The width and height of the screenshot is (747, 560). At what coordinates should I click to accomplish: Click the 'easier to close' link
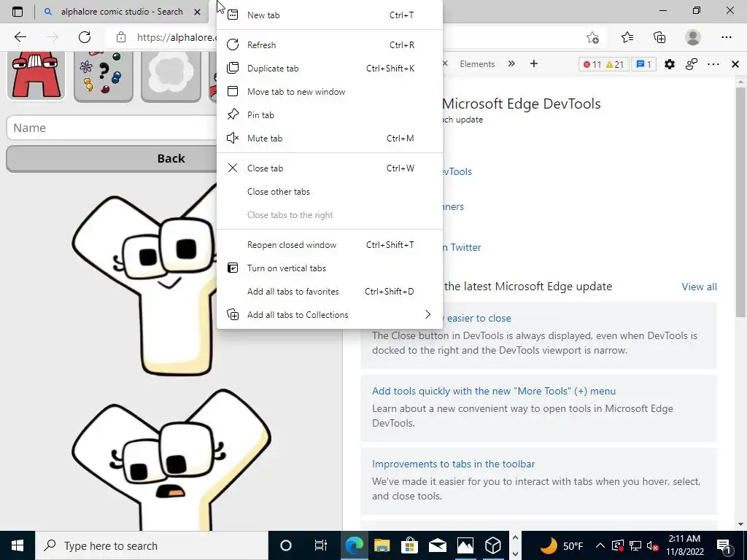[479, 318]
